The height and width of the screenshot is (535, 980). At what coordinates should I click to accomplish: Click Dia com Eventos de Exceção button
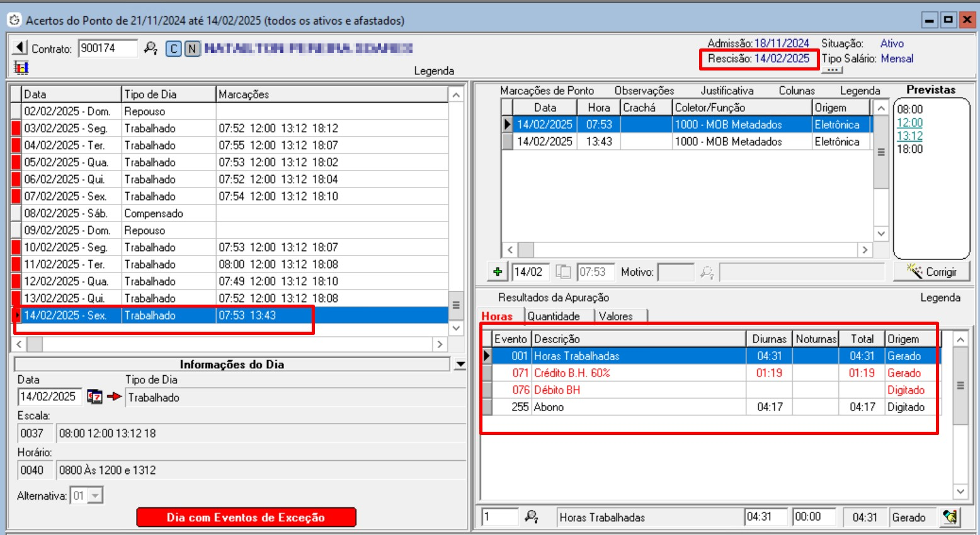(246, 517)
